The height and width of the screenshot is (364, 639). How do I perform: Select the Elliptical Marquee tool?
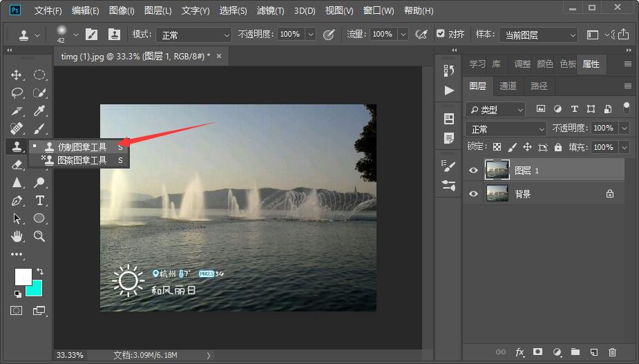39,75
